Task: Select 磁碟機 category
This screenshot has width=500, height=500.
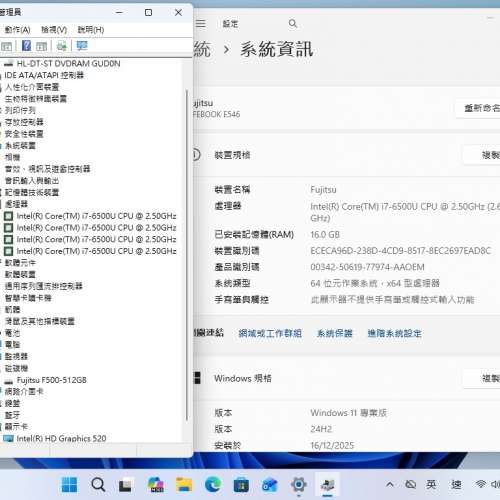Action: pyautogui.click(x=16, y=368)
